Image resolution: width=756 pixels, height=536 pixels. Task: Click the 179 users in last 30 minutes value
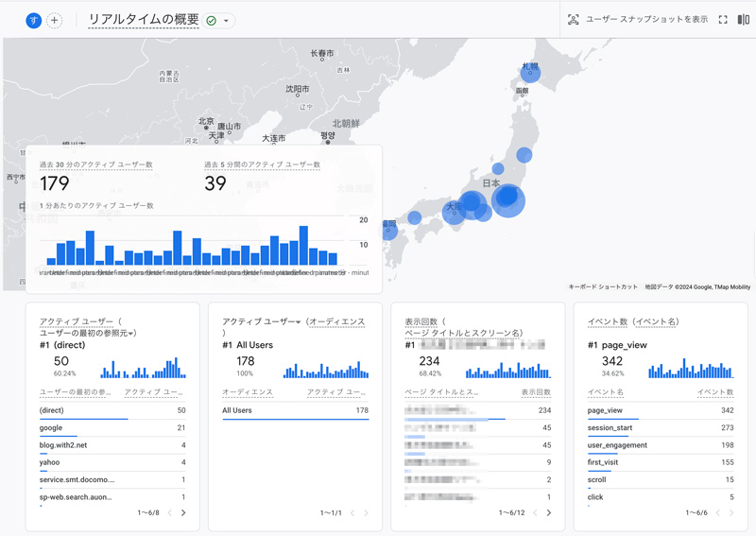point(55,183)
